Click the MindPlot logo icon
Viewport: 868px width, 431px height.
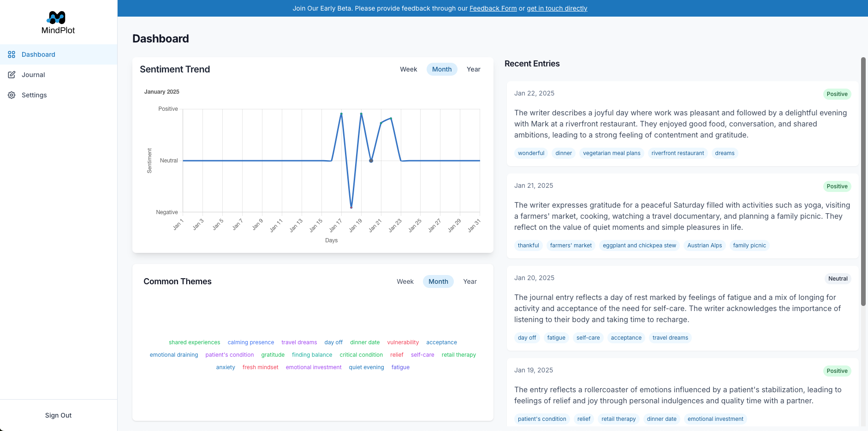coord(56,18)
